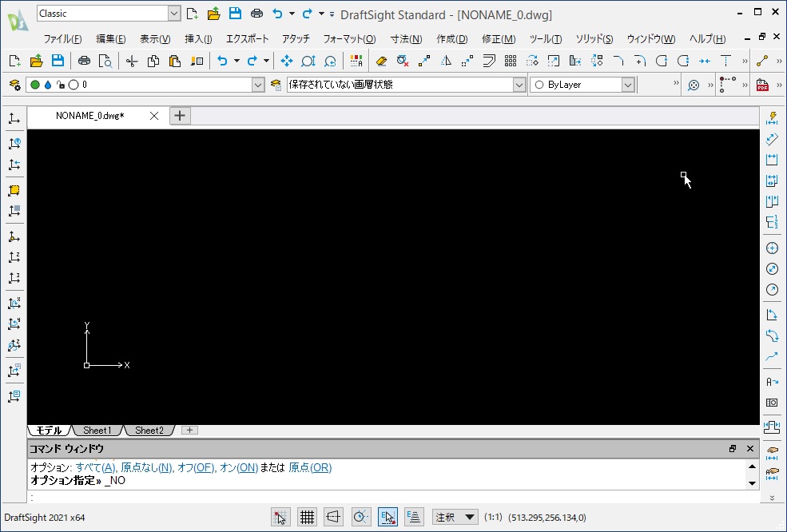787x532 pixels.
Task: Toggle Snap mode in the status bar
Action: pos(281,517)
